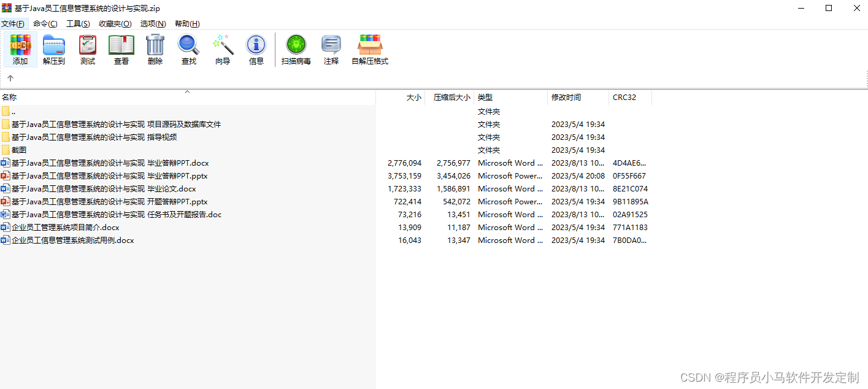The image size is (868, 389).
Task: Open the 工具 (Tools) menu
Action: [78, 23]
